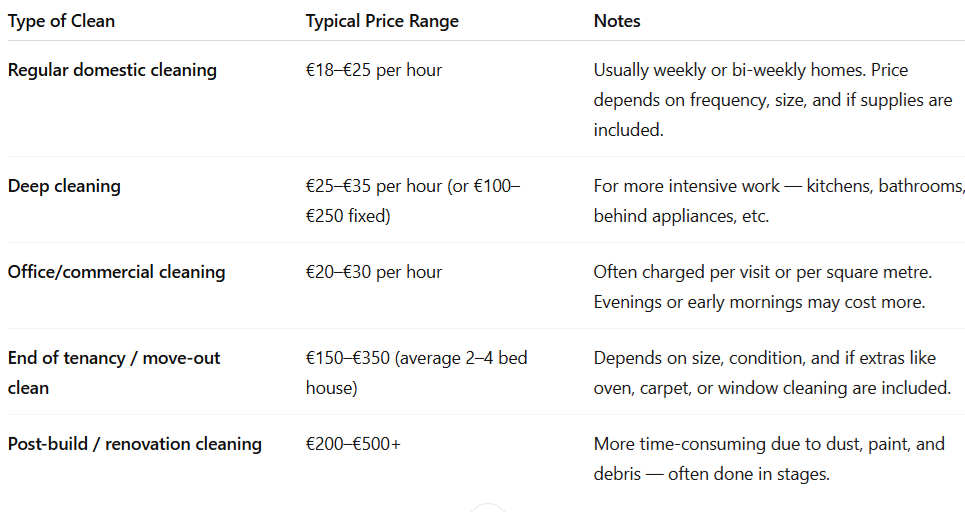Click the note about per visit or square metre
Image resolution: width=965 pixels, height=512 pixels.
click(x=763, y=272)
